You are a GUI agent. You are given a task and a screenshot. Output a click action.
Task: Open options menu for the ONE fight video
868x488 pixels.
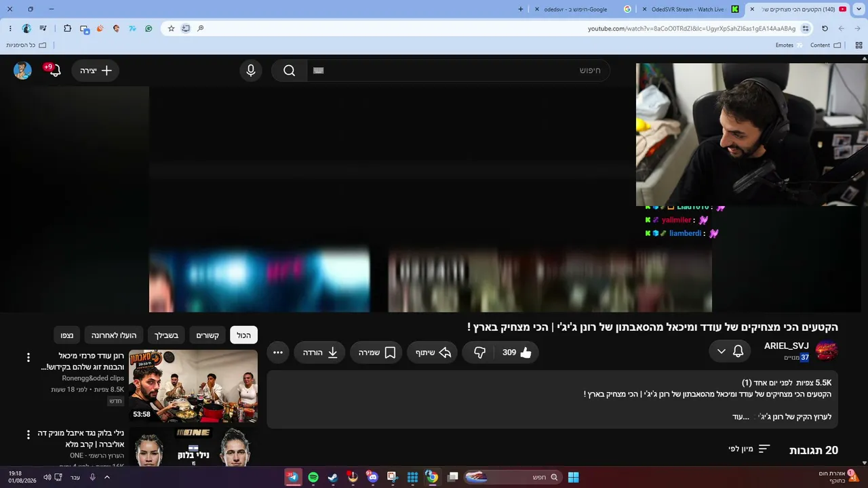point(28,434)
